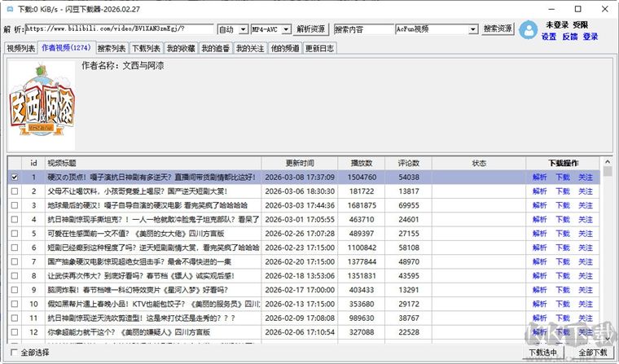Click the 登录 link
619x364 pixels.
tap(590, 37)
